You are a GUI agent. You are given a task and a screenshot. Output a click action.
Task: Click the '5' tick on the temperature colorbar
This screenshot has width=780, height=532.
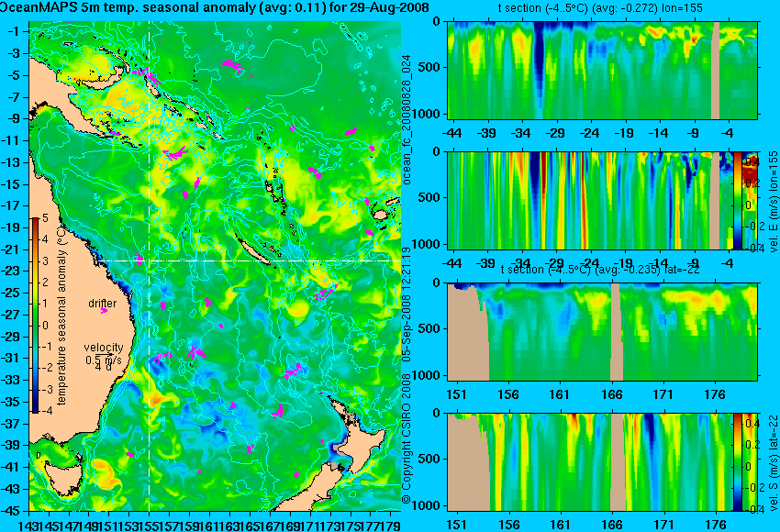click(45, 218)
